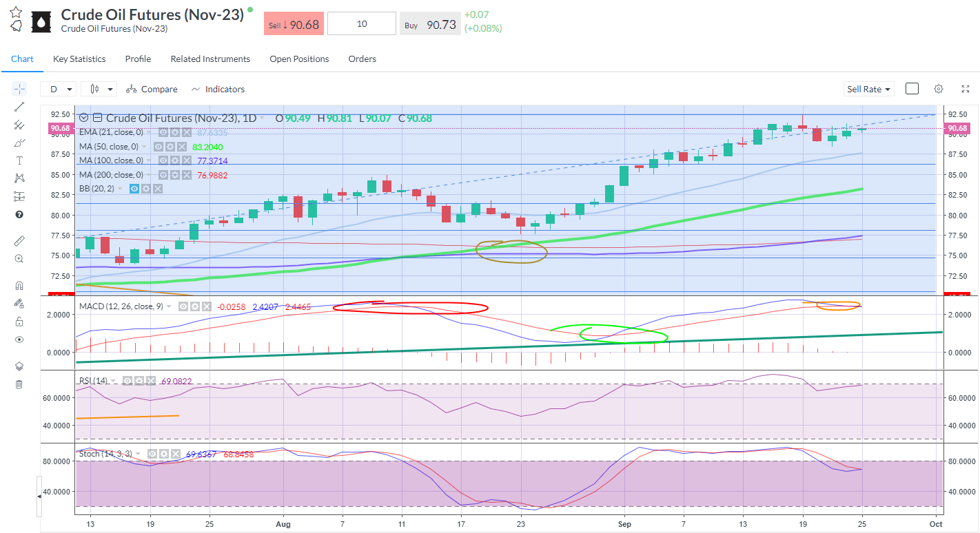Select the crosshair cursor tool
This screenshot has width=980, height=533.
[19, 88]
